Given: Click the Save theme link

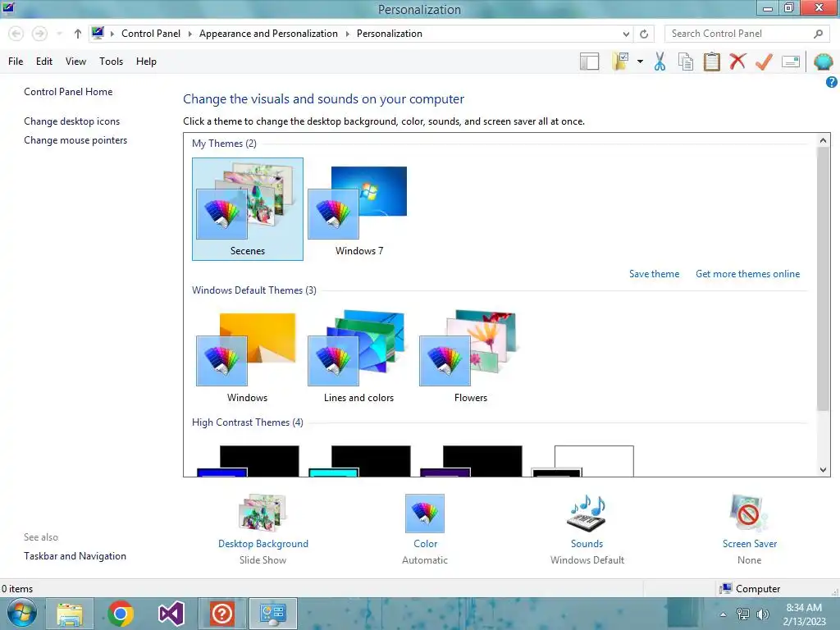Looking at the screenshot, I should point(654,274).
